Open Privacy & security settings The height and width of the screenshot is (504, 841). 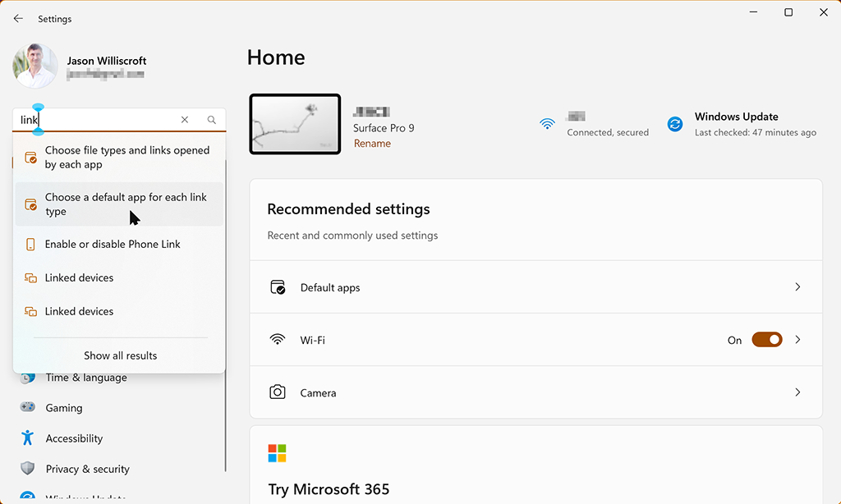tap(87, 470)
